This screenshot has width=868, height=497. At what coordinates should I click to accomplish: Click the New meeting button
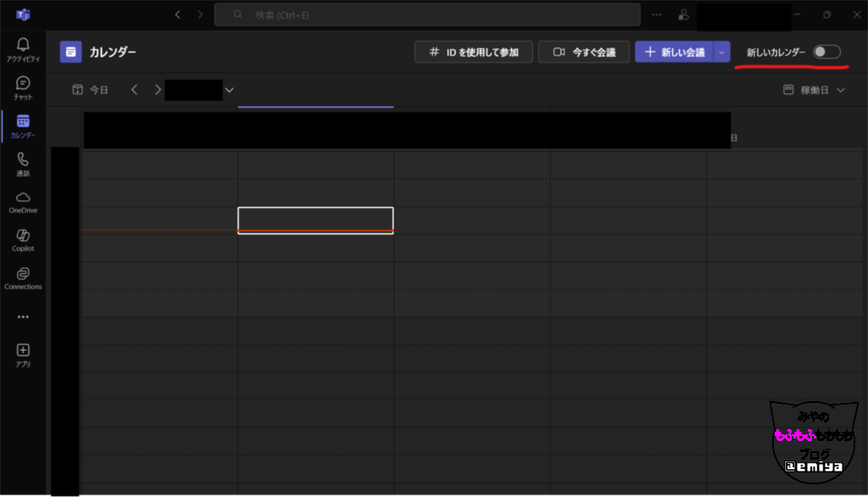[x=674, y=53]
